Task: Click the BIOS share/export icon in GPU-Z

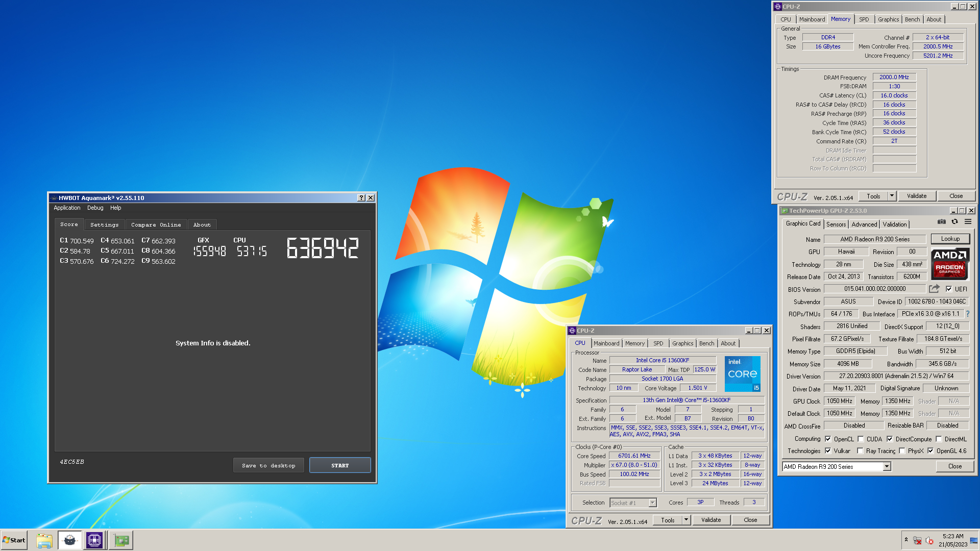Action: 934,289
